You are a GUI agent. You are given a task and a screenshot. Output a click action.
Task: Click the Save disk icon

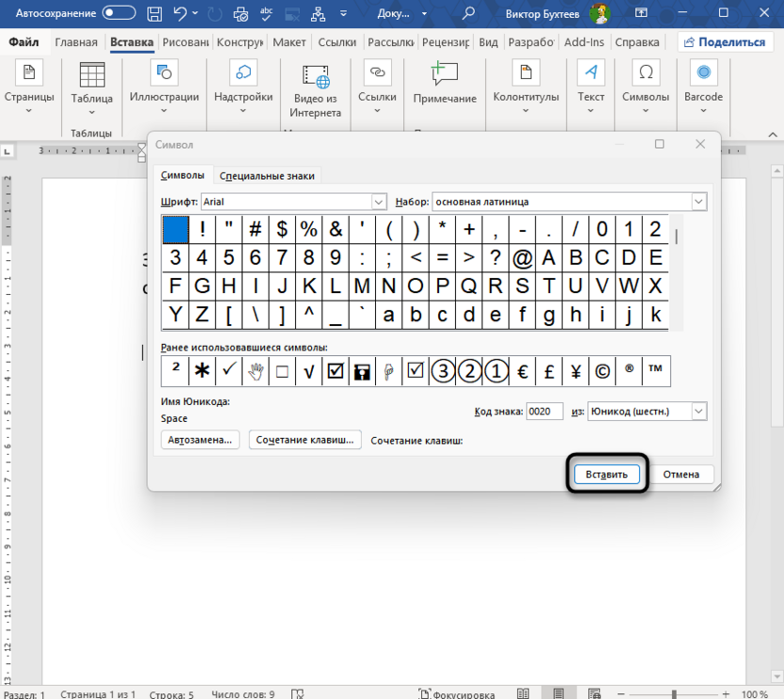pyautogui.click(x=155, y=13)
